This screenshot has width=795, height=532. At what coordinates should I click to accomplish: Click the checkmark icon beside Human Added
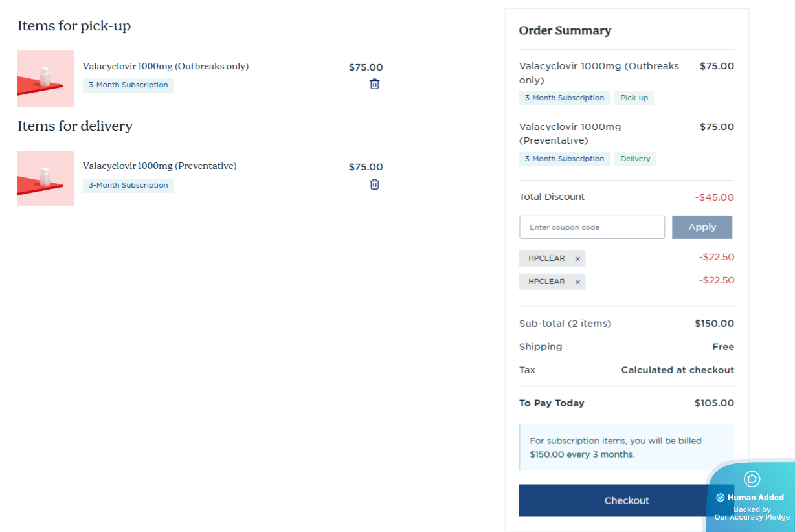(720, 498)
